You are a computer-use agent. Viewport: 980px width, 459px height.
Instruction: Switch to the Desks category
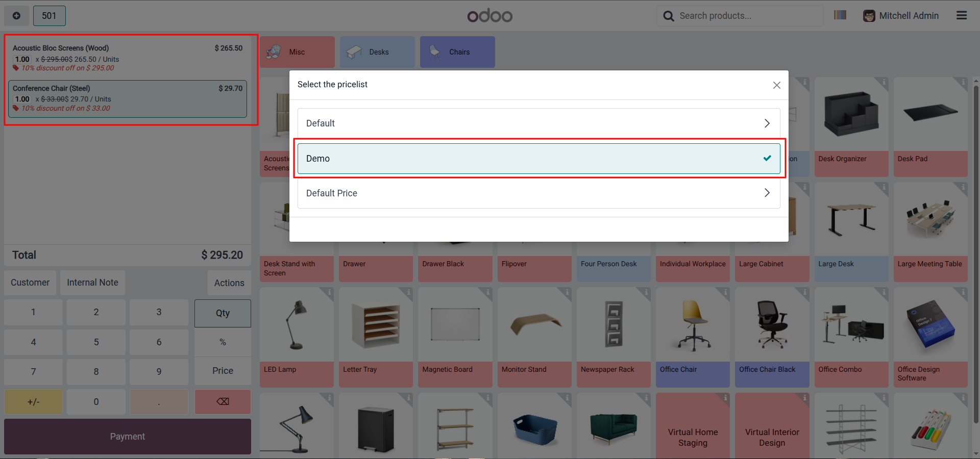pyautogui.click(x=377, y=52)
